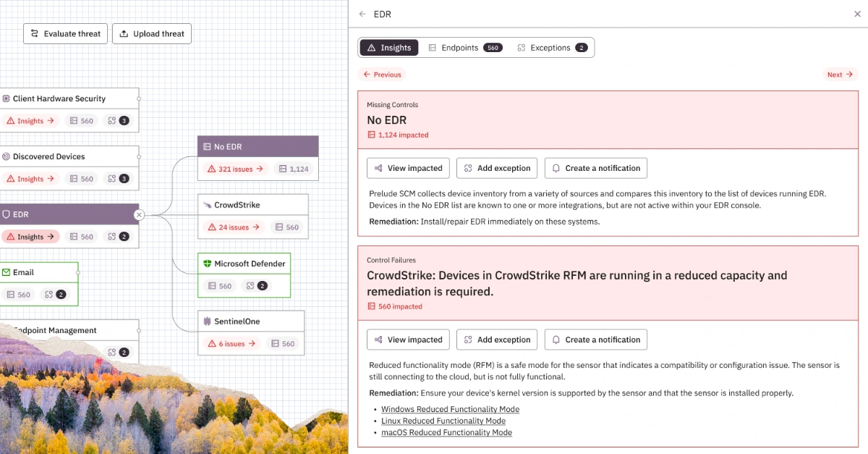Click the Email envelope icon
The image size is (868, 454).
tap(7, 272)
